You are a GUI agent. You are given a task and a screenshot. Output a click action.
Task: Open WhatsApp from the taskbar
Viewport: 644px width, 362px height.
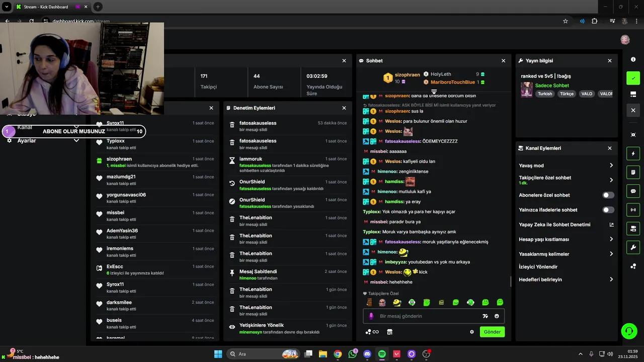352,354
